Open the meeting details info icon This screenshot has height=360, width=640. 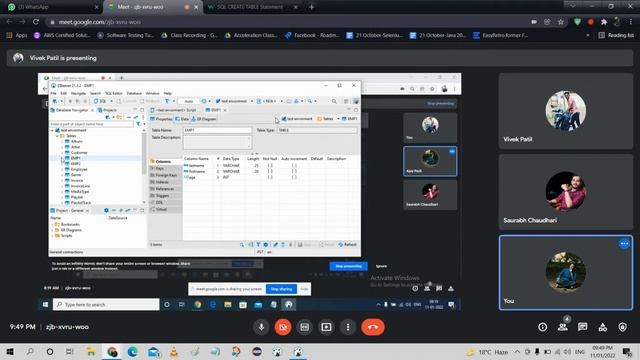point(542,327)
